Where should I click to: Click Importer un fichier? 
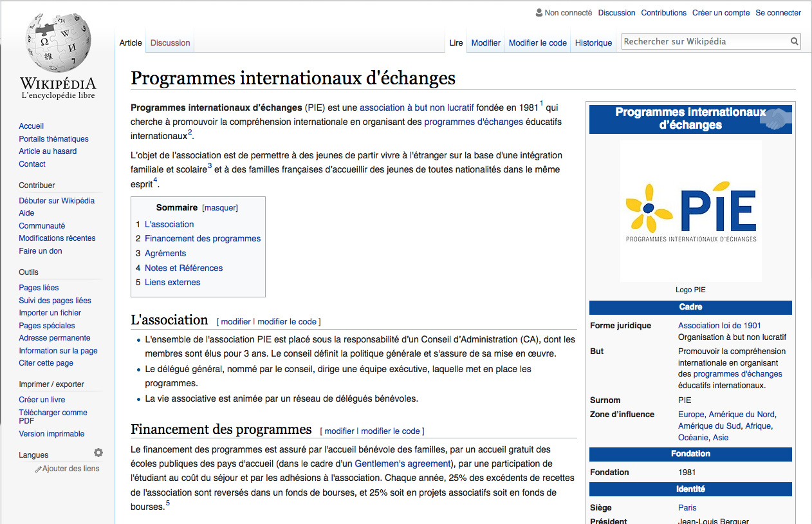[x=50, y=313]
